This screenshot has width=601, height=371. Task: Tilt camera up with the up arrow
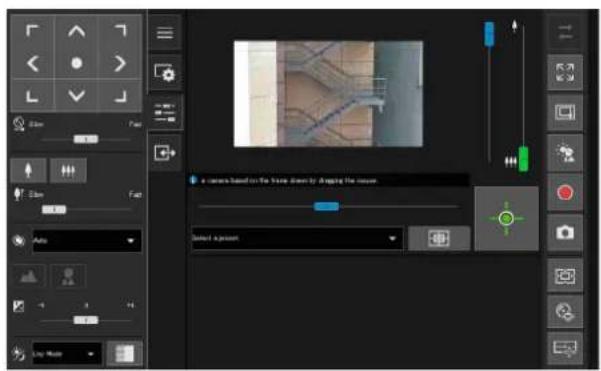pos(77,31)
